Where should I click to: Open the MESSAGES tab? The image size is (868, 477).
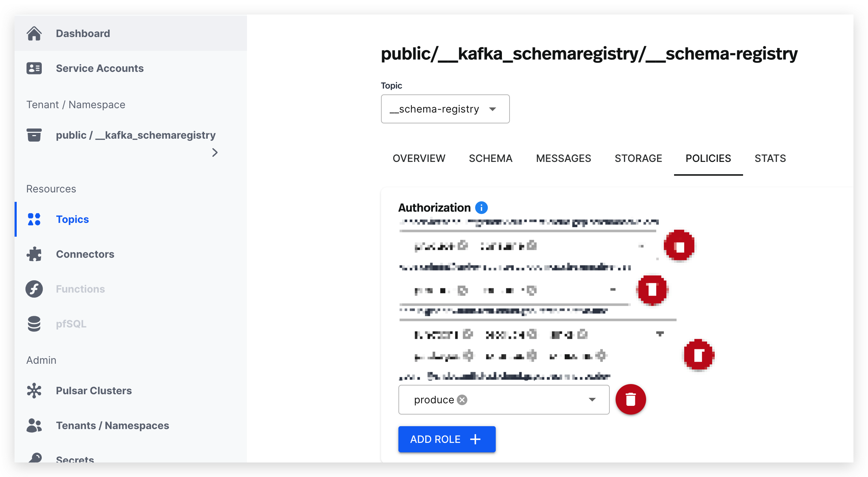pos(563,158)
